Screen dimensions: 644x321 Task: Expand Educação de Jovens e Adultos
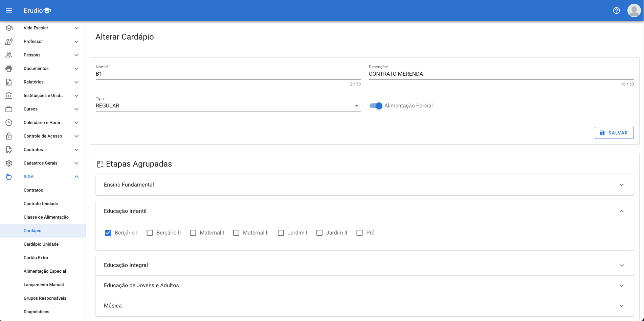pos(364,286)
